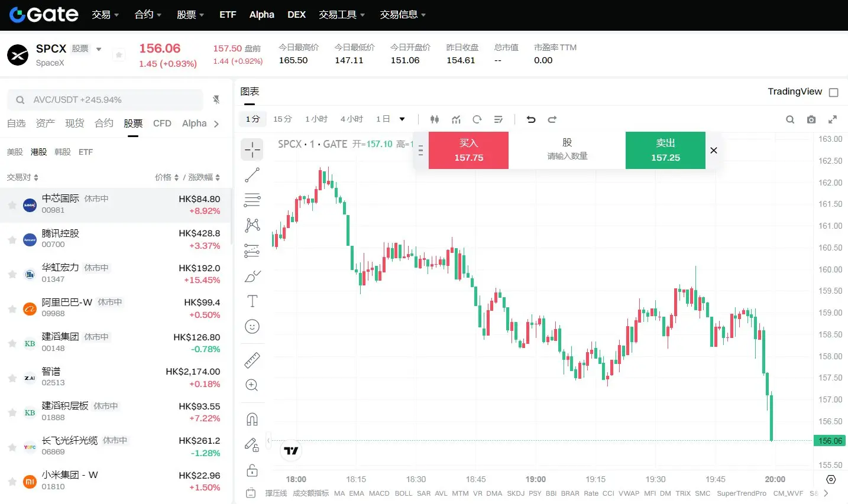This screenshot has height=504, width=848.
Task: Toggle the pin icon beside search box
Action: pos(216,100)
